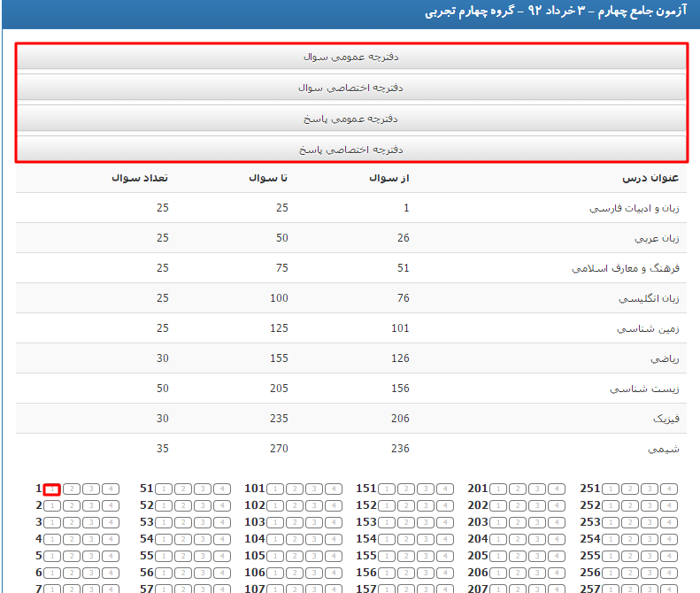Viewport: 700px width, 593px height.
Task: Select option 2 for question 101
Action: click(294, 489)
